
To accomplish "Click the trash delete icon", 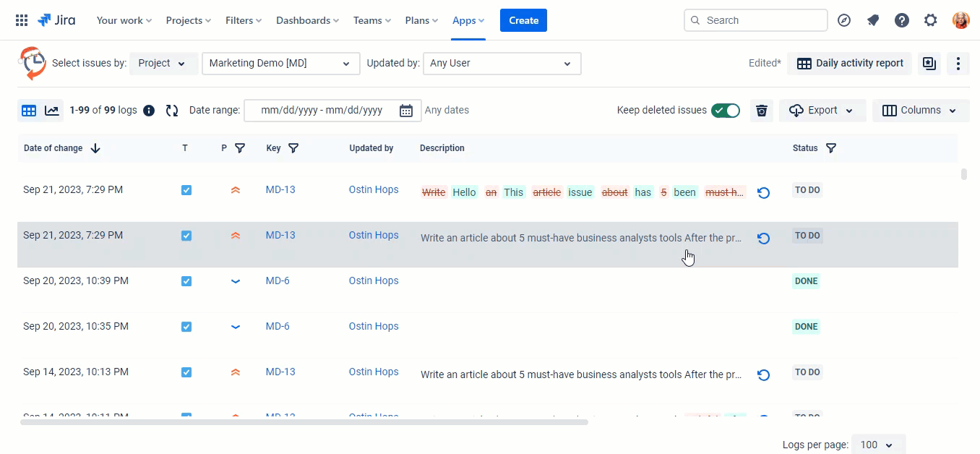I will coord(761,111).
